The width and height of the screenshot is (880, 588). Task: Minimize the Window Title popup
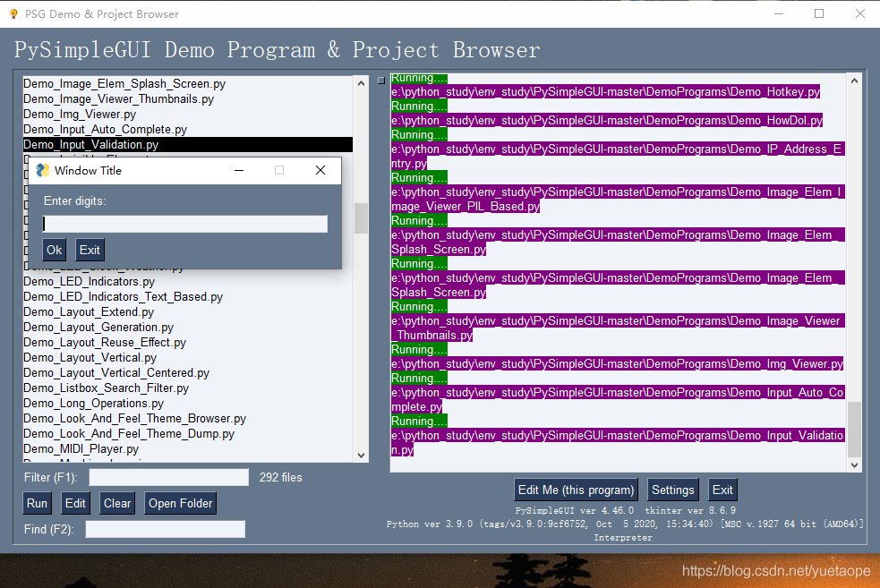(x=239, y=171)
